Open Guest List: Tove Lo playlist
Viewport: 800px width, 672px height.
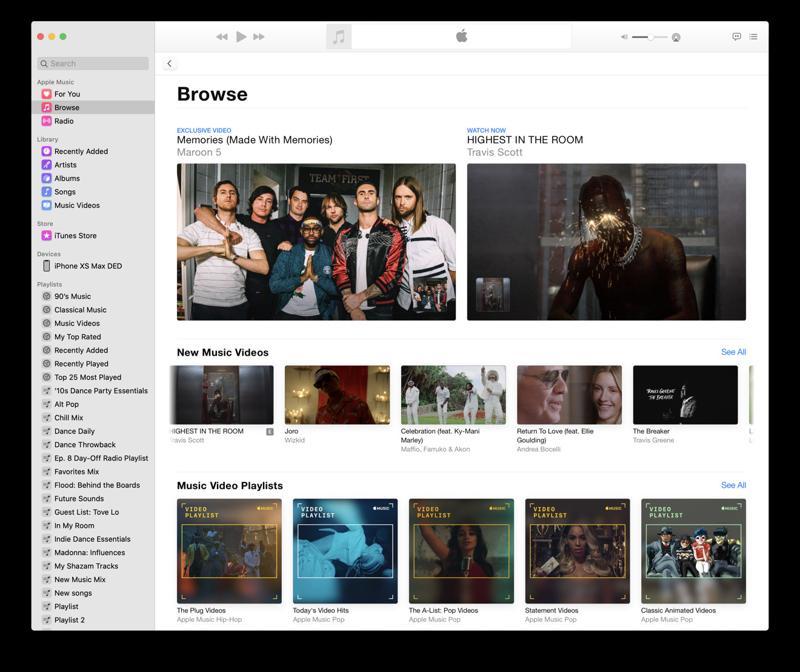point(93,512)
